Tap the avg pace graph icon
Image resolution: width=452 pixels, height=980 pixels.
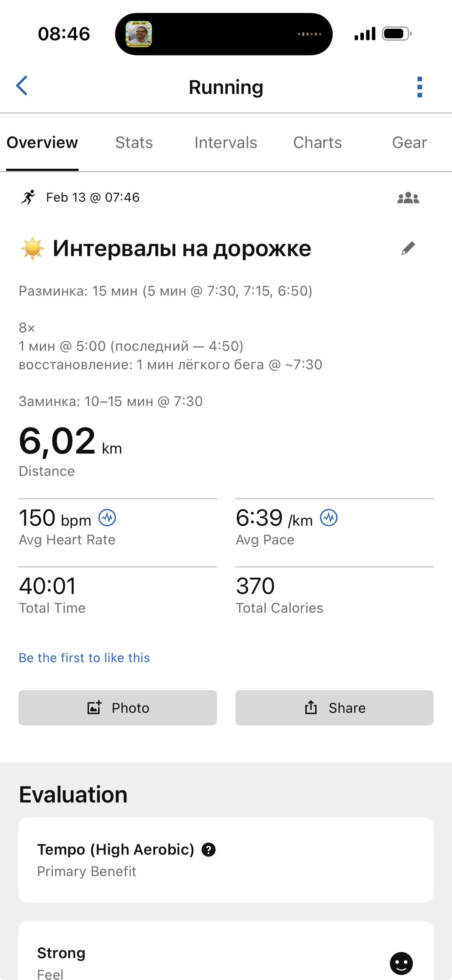pyautogui.click(x=329, y=518)
